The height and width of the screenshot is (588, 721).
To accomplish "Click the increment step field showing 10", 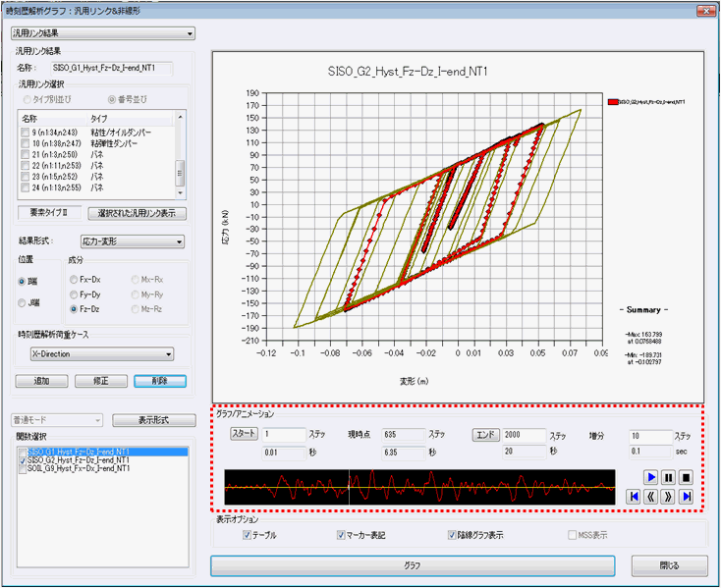I will tap(650, 436).
